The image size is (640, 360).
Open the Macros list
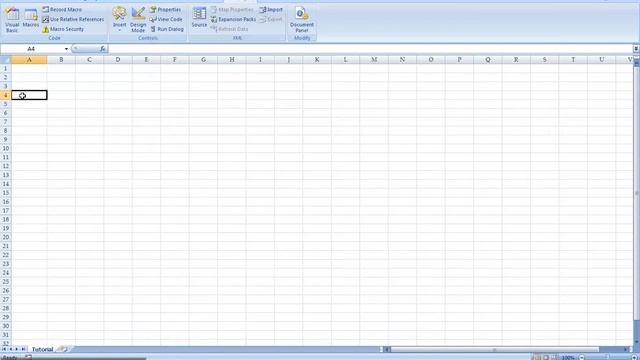[31, 18]
